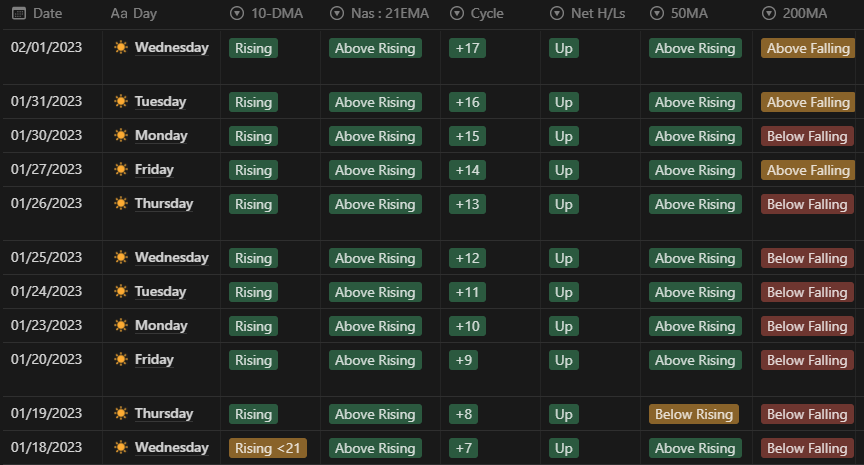
Task: Open the 50MA column header menu
Action: (x=696, y=14)
